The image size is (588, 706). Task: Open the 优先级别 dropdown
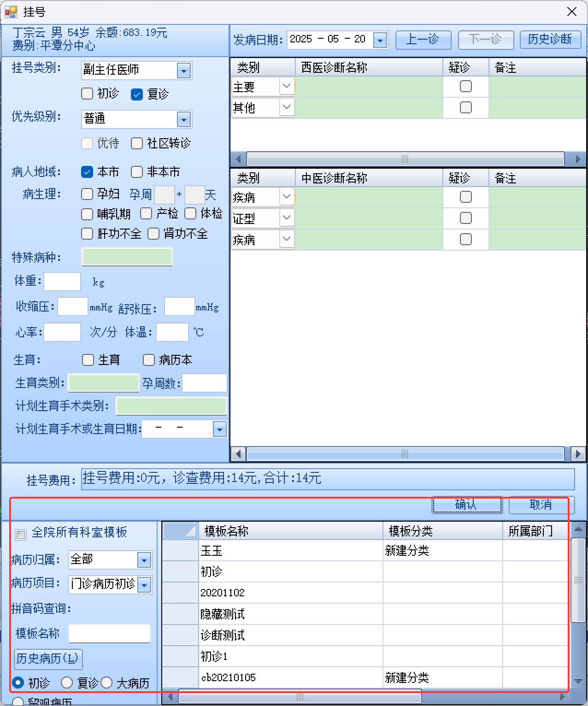(184, 120)
